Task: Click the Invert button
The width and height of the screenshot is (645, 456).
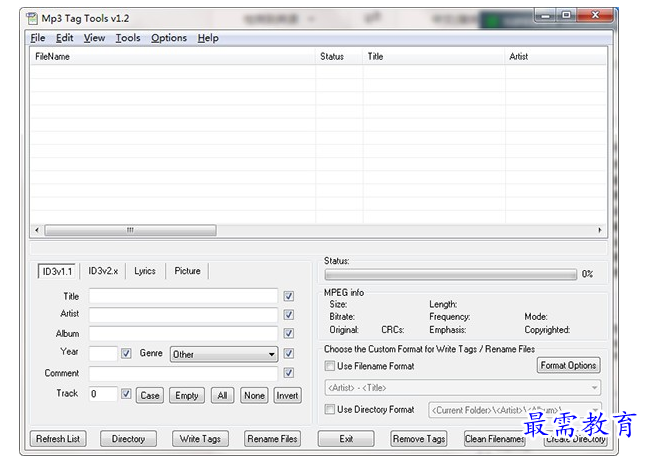Action: (x=287, y=396)
